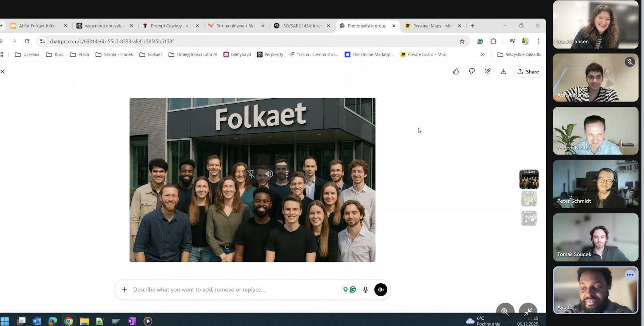Click the microphone dictation icon
644x326 pixels.
coord(365,290)
